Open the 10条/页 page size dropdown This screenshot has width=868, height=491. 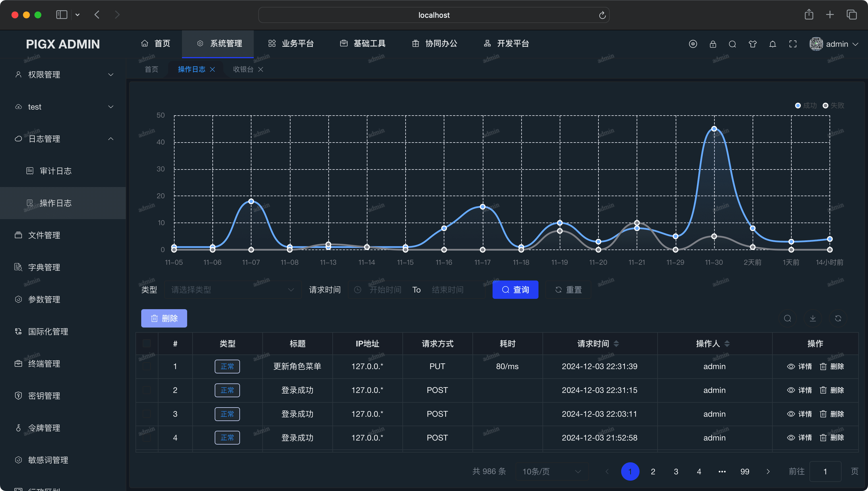click(x=552, y=471)
